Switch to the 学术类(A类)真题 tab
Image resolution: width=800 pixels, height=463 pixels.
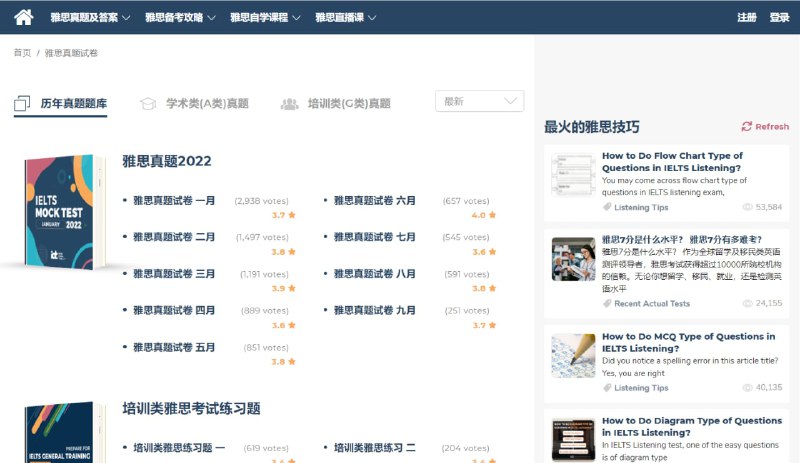pyautogui.click(x=207, y=104)
